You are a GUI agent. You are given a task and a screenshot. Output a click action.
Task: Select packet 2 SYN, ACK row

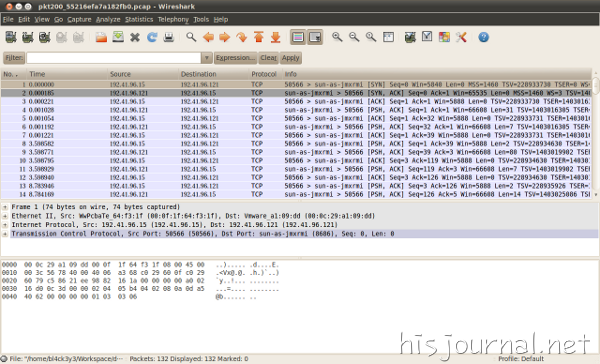(296, 93)
